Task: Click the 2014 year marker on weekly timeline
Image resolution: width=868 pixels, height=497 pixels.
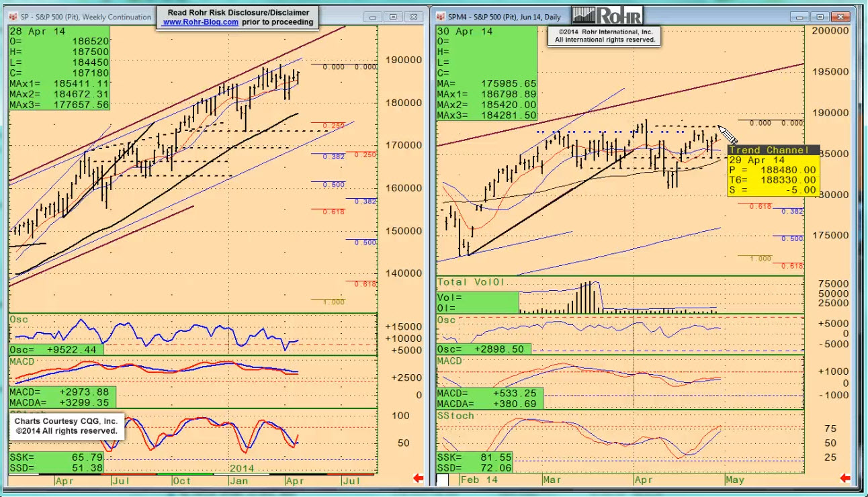Action: coord(242,467)
